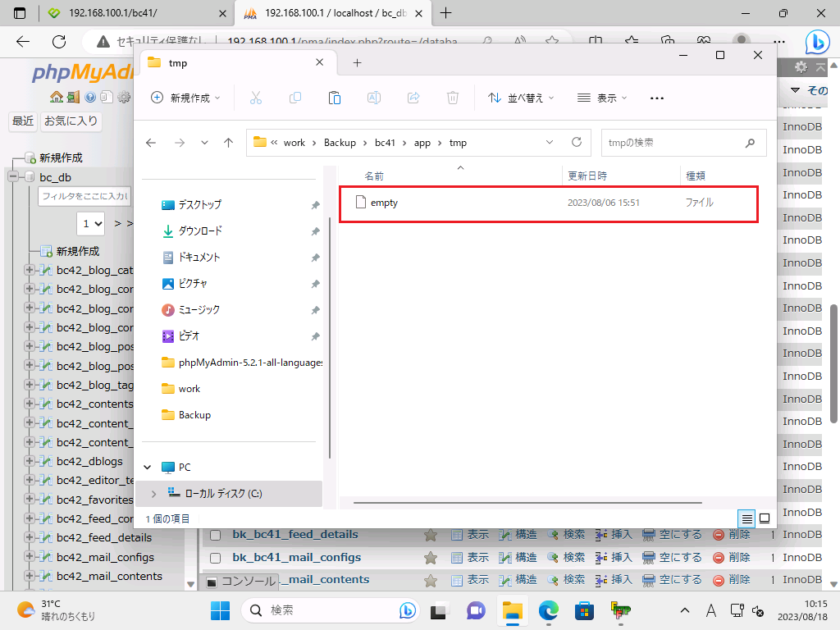
Task: Select the お気に入り tab in phpMyAdmin
Action: [71, 121]
